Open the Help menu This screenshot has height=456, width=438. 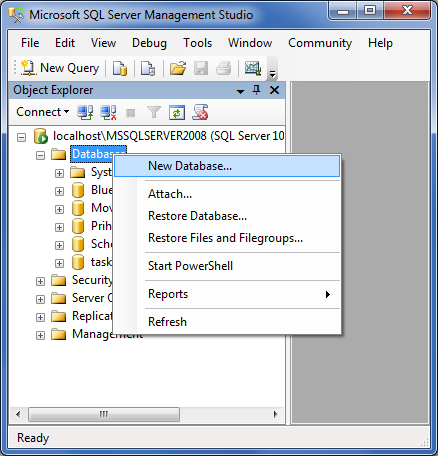380,43
